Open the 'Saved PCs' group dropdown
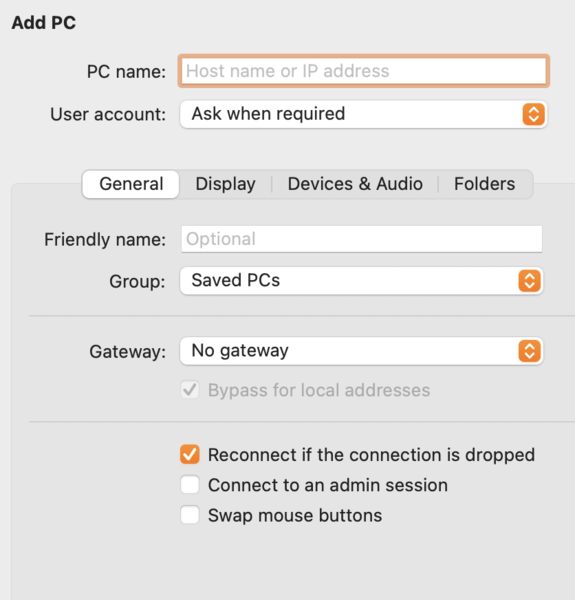Image resolution: width=575 pixels, height=600 pixels. [362, 281]
